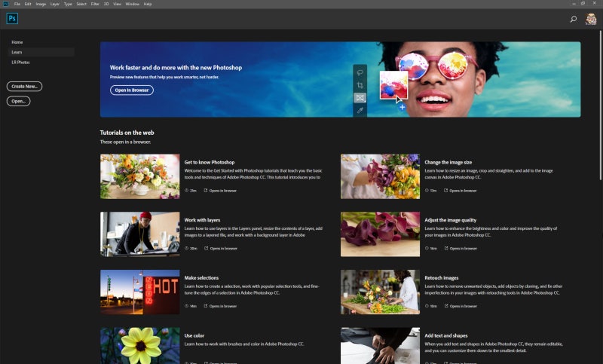Open the Edit menu

coord(28,4)
